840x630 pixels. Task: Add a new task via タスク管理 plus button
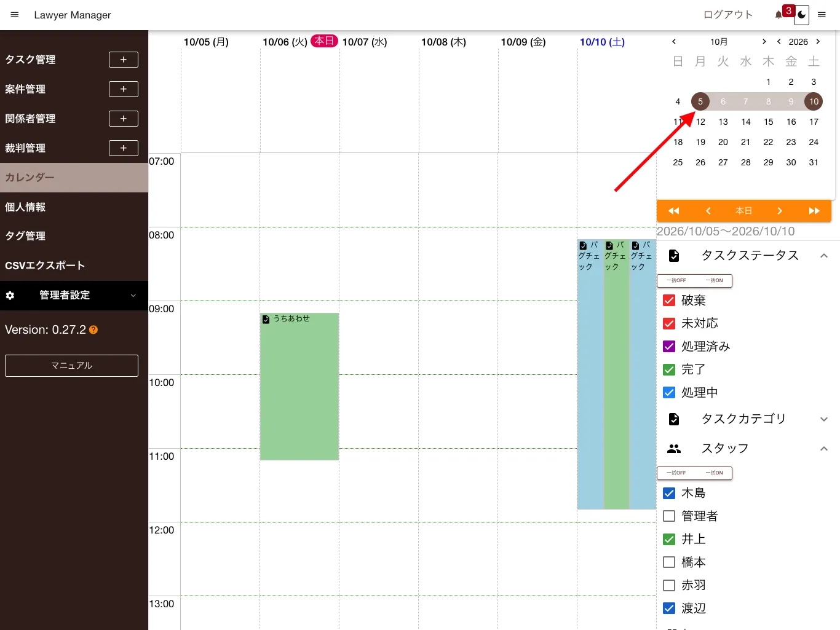(x=124, y=60)
